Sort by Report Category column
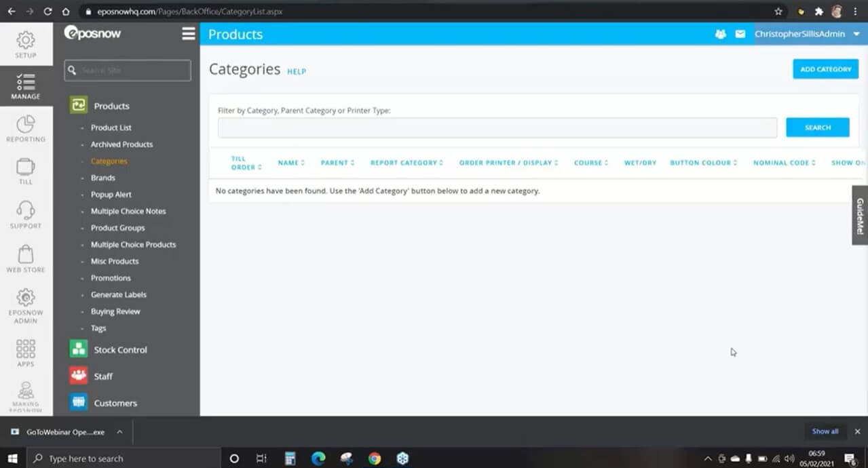Image resolution: width=868 pixels, height=468 pixels. 406,163
